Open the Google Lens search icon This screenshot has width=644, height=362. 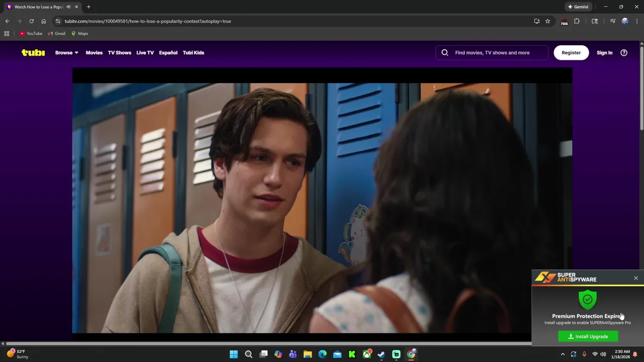point(595,21)
